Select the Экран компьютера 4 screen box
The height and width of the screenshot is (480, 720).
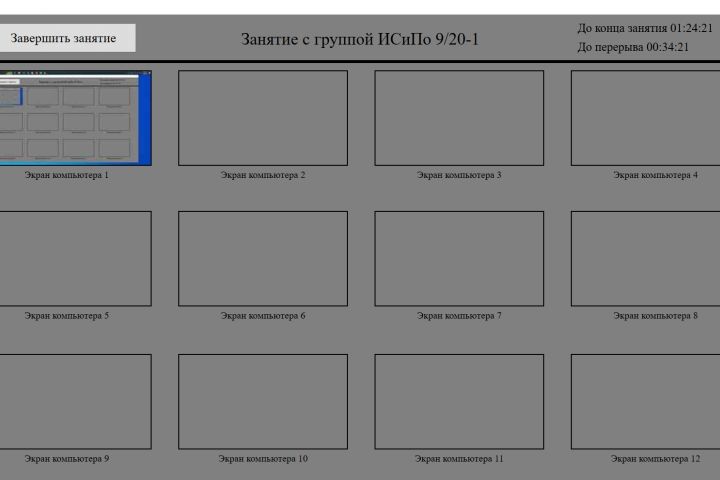tap(645, 118)
